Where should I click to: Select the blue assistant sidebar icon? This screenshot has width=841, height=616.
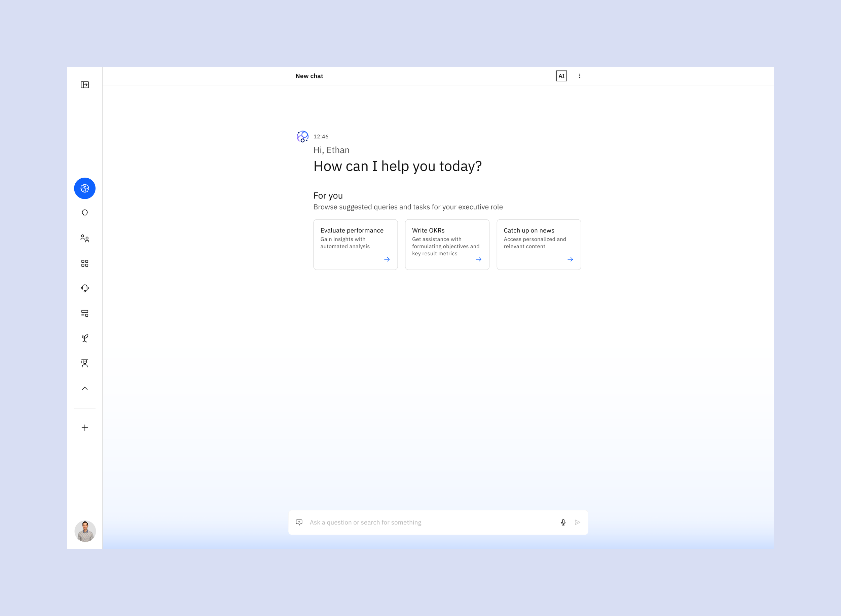click(x=85, y=188)
